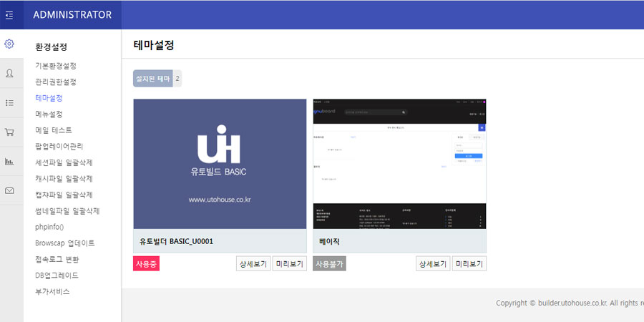Image resolution: width=644 pixels, height=322 pixels.
Task: Click the 테마설정 page title
Action: pyautogui.click(x=154, y=45)
